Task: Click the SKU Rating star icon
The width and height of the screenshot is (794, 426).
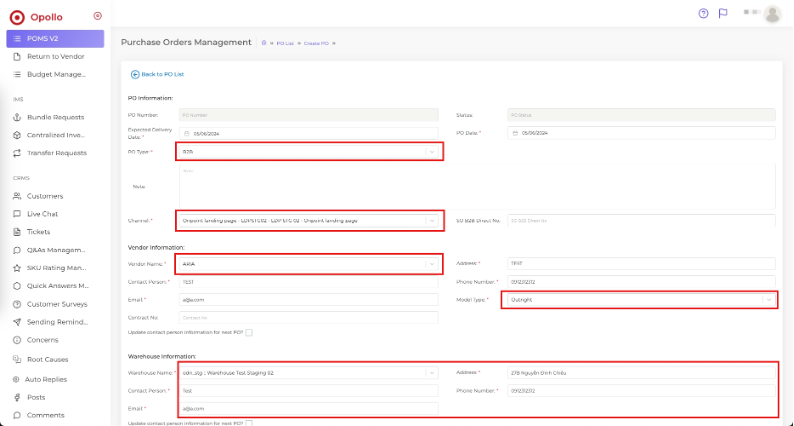Action: pos(17,268)
